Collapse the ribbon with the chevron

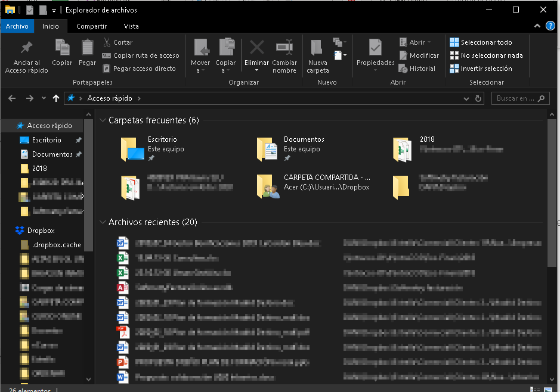click(537, 26)
